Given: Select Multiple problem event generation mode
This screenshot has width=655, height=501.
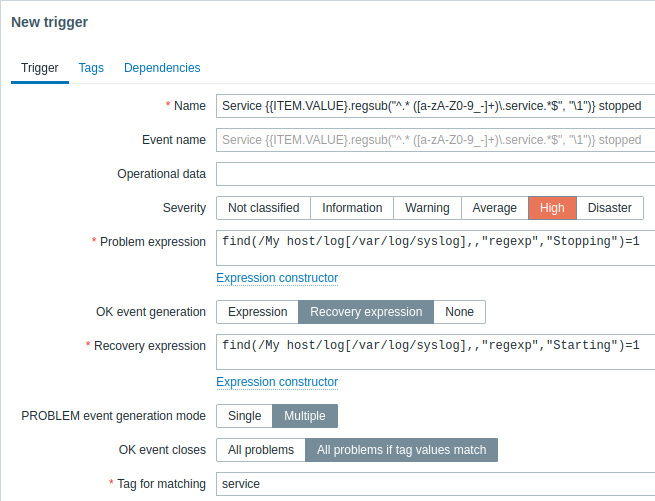Looking at the screenshot, I should point(305,416).
